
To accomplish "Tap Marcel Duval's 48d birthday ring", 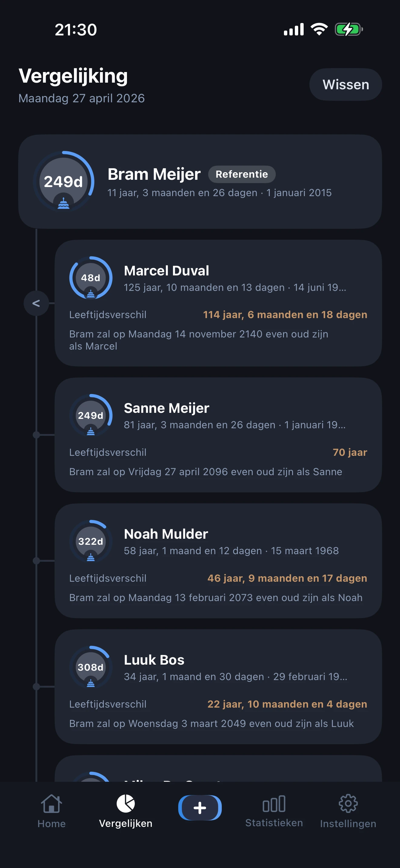I will pos(91,278).
